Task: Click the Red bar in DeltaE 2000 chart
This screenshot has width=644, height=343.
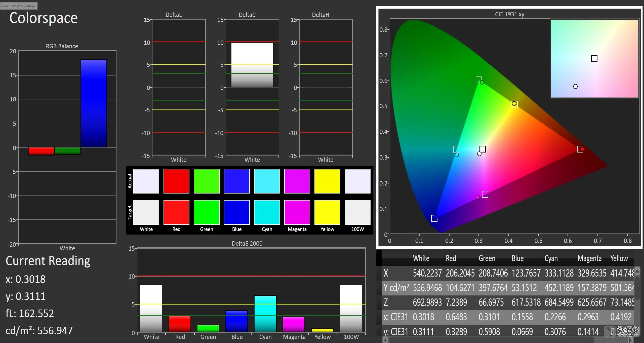Action: 180,324
